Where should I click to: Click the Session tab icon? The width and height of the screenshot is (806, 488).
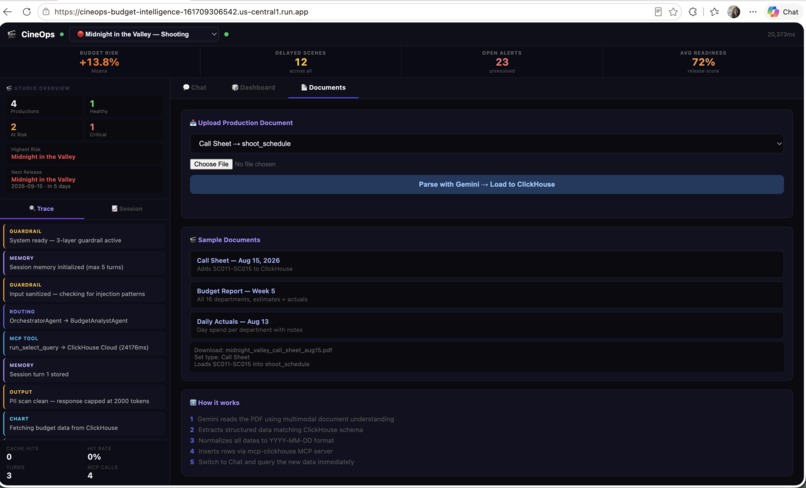coord(115,208)
